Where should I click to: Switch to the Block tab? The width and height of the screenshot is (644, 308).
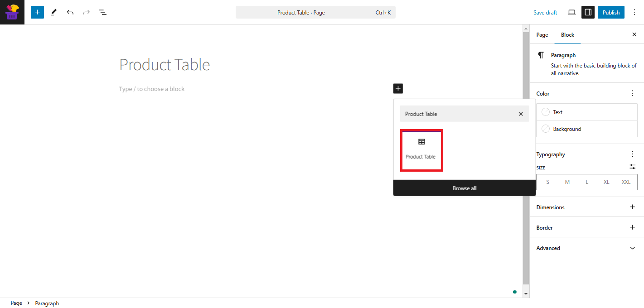567,35
